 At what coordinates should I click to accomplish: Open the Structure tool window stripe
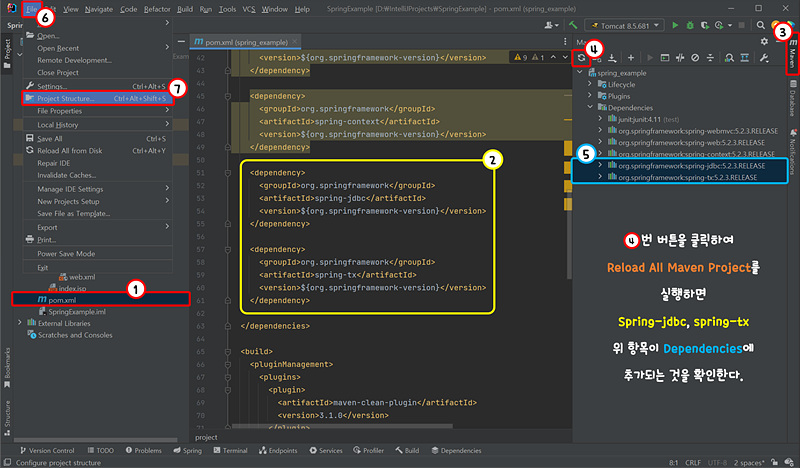pyautogui.click(x=7, y=418)
